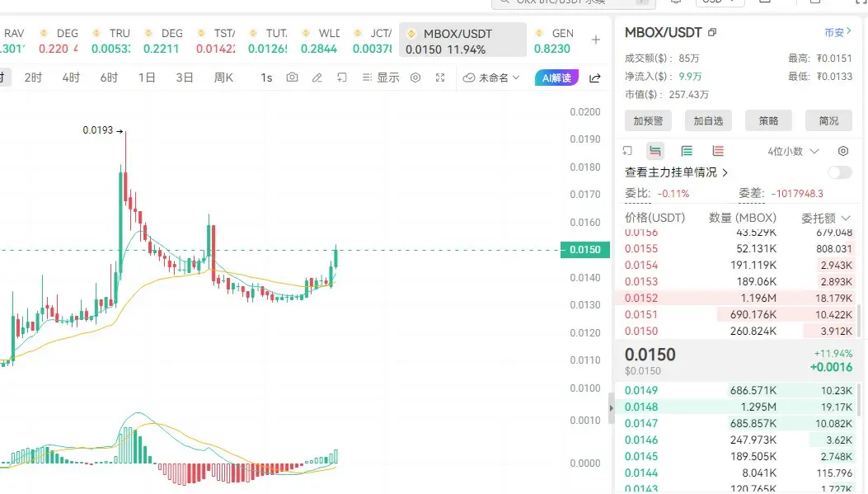
Task: Switch to the 4时 timeframe
Action: coord(71,78)
